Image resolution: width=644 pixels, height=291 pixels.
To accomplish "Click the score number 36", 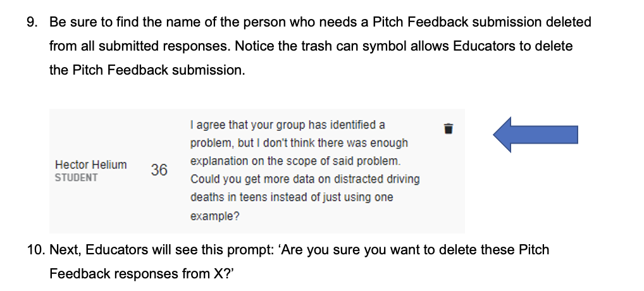I will pyautogui.click(x=159, y=170).
